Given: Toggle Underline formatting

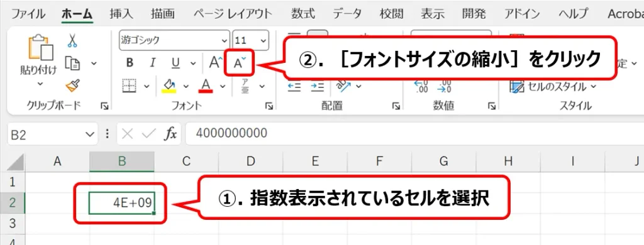Looking at the screenshot, I should coord(176,63).
